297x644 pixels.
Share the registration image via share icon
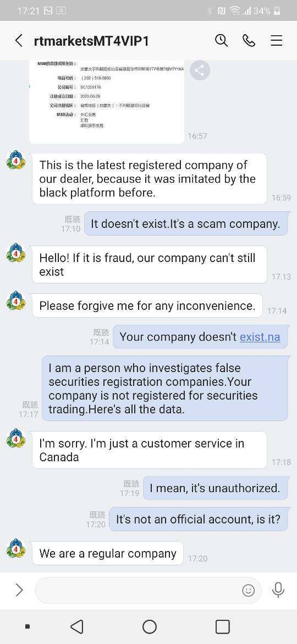pos(199,70)
